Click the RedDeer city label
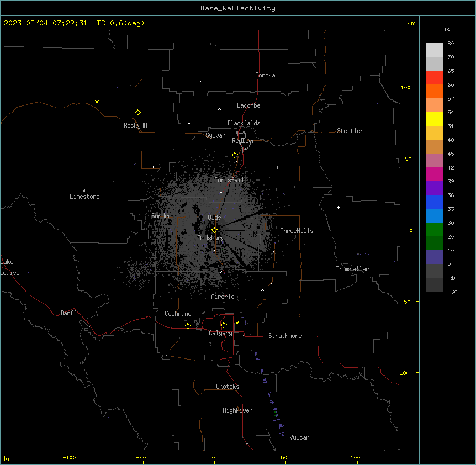Viewport: 476px width, 465px height. click(x=243, y=141)
